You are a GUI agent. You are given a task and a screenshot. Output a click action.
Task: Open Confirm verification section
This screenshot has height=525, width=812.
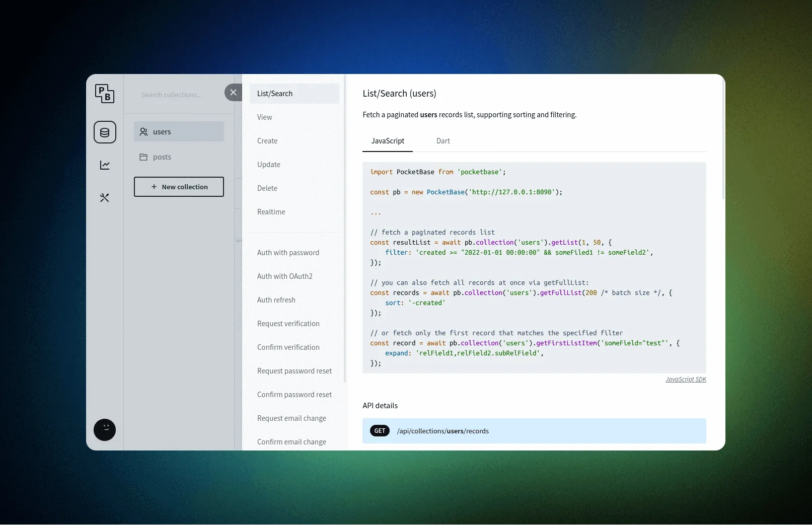pyautogui.click(x=294, y=347)
